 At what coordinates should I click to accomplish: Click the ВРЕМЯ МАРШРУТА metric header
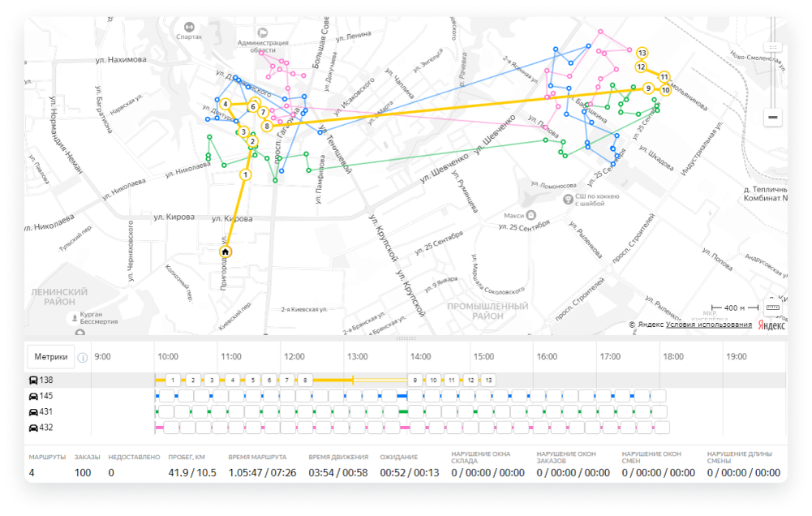tap(257, 458)
